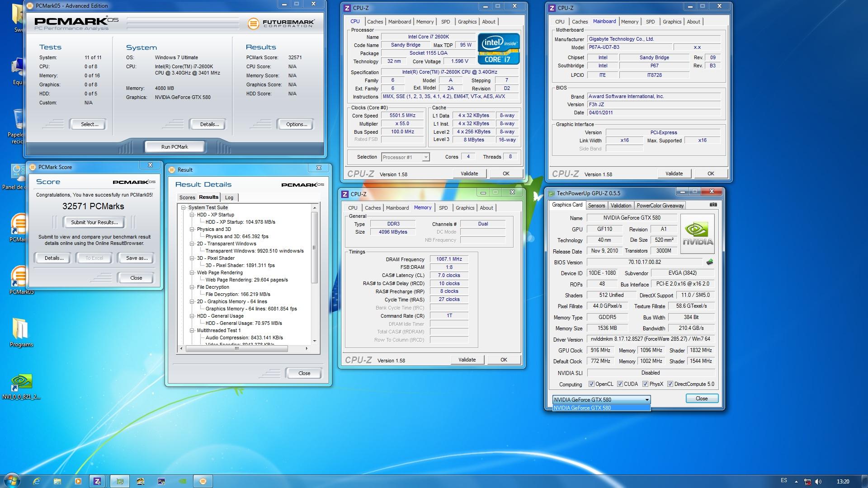Open Graphics tab in CPU-Z Mainboard window
The image size is (868, 488).
pos(672,22)
